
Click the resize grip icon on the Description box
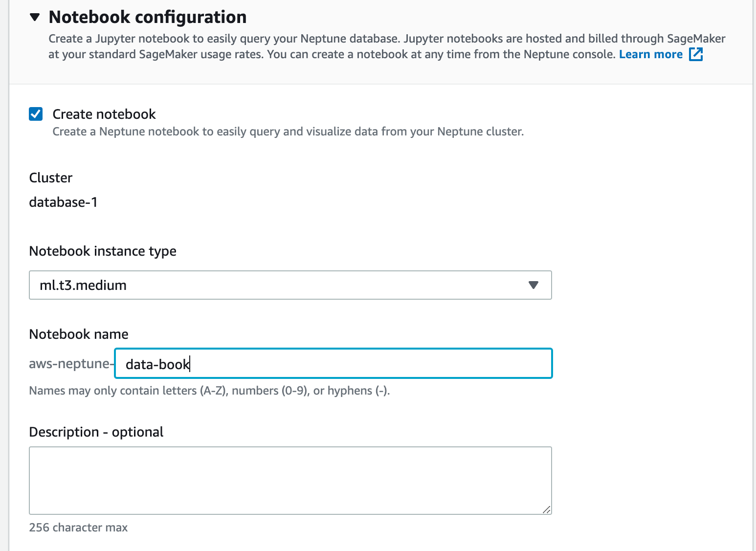tap(546, 510)
